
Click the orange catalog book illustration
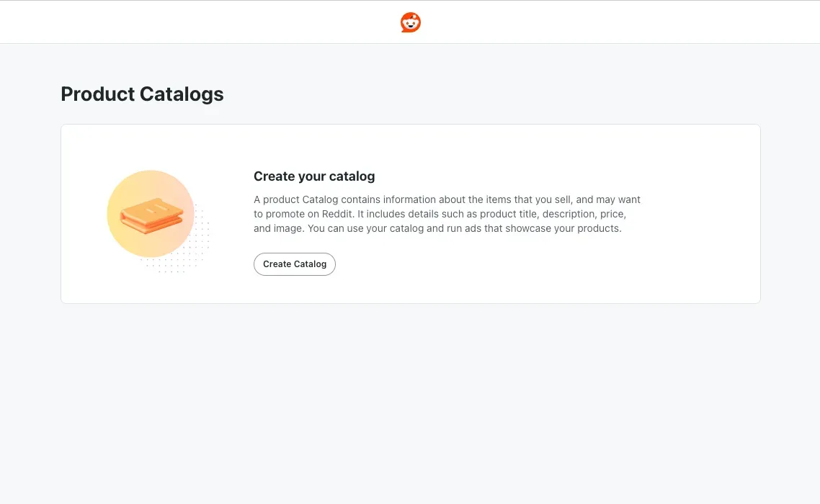(151, 215)
